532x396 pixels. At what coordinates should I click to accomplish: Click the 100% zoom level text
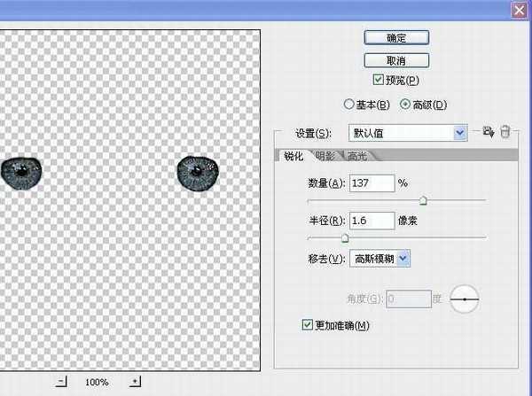coord(97,383)
